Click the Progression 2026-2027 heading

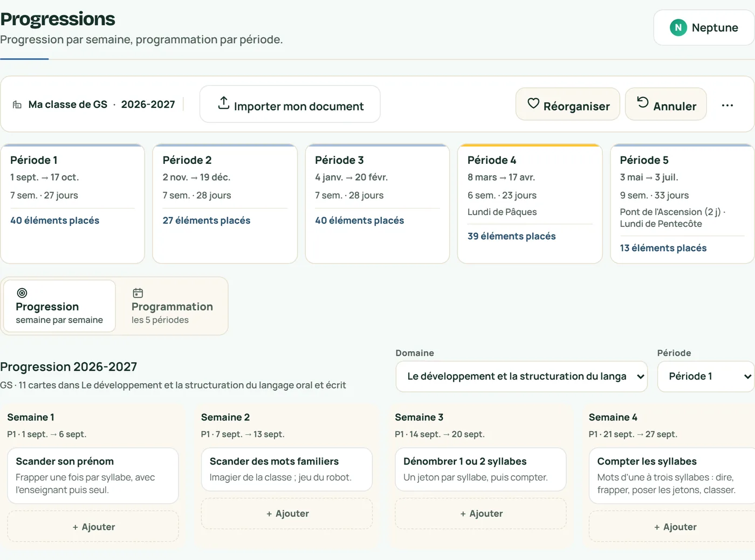pyautogui.click(x=68, y=367)
